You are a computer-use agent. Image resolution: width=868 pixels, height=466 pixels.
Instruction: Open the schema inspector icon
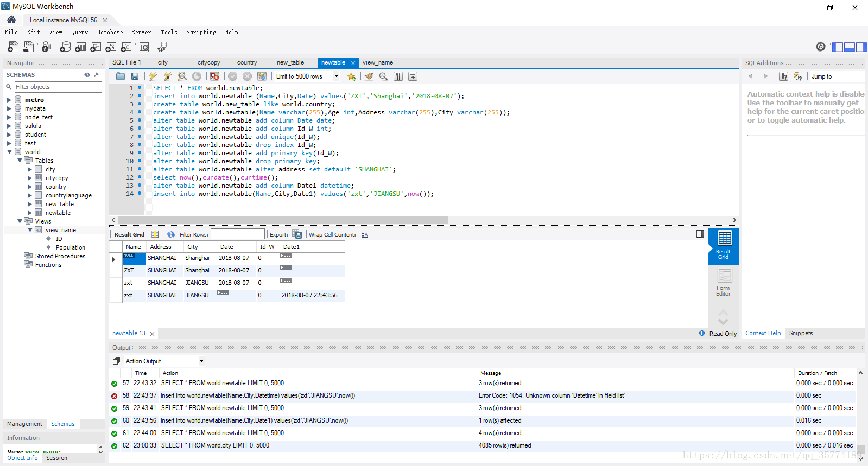pos(47,47)
